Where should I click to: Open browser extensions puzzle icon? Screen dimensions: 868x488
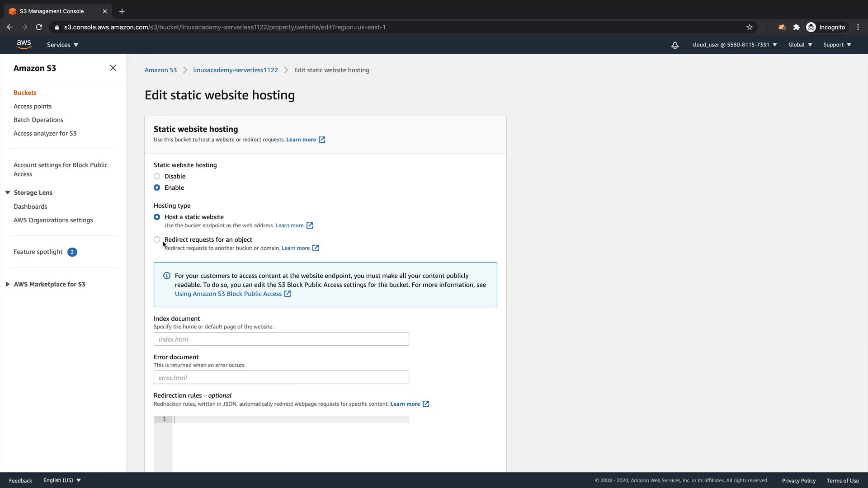click(796, 27)
